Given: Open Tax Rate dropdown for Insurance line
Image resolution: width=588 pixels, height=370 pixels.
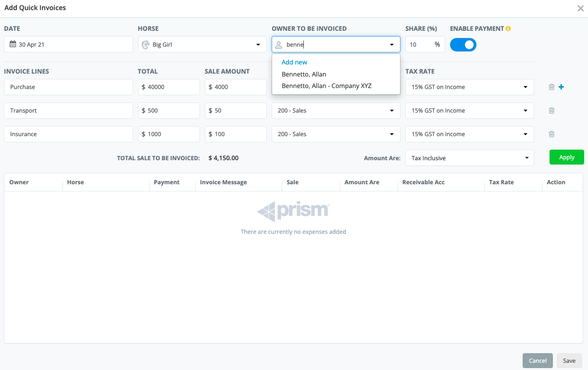Looking at the screenshot, I should click(x=469, y=134).
